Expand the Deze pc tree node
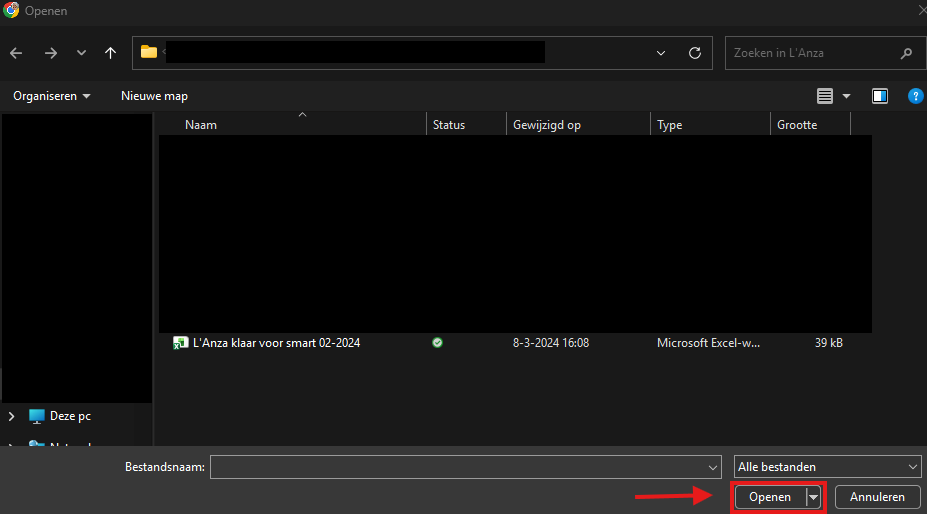Screen dimensions: 927x515 (12, 416)
